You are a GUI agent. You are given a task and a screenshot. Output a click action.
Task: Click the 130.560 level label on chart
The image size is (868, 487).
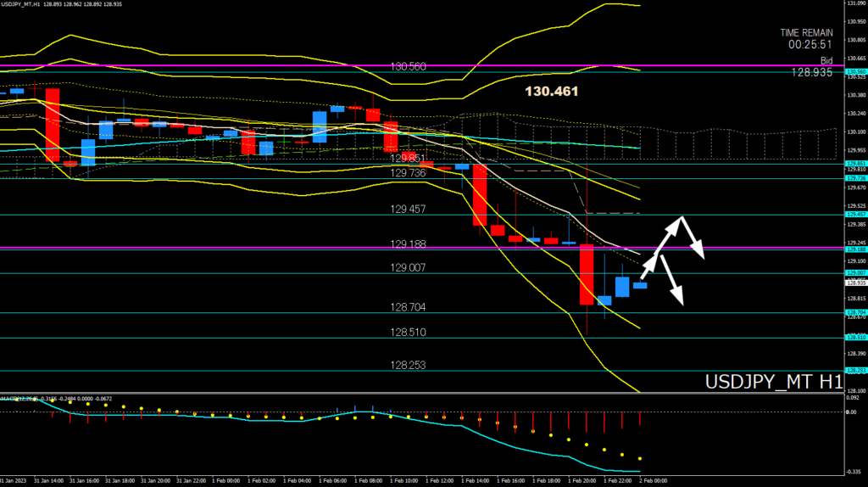(408, 66)
